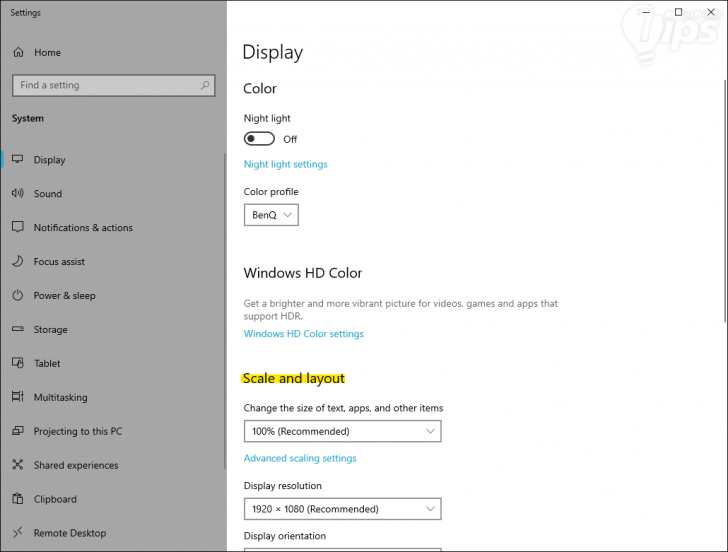The width and height of the screenshot is (728, 552).
Task: Expand the text scaling 100% dropdown
Action: pyautogui.click(x=342, y=431)
